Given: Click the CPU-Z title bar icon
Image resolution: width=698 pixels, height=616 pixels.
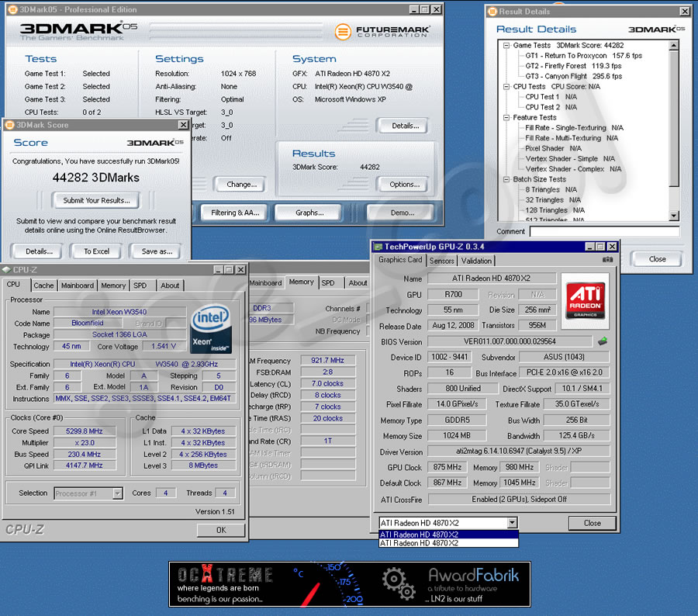Looking at the screenshot, I should point(6,269).
